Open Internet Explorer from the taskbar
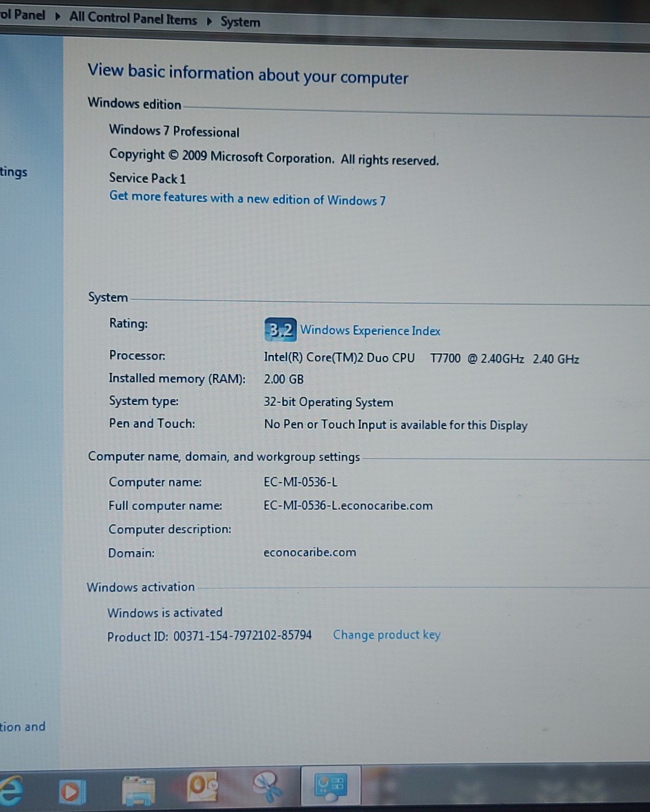This screenshot has width=650, height=812. coord(11,790)
